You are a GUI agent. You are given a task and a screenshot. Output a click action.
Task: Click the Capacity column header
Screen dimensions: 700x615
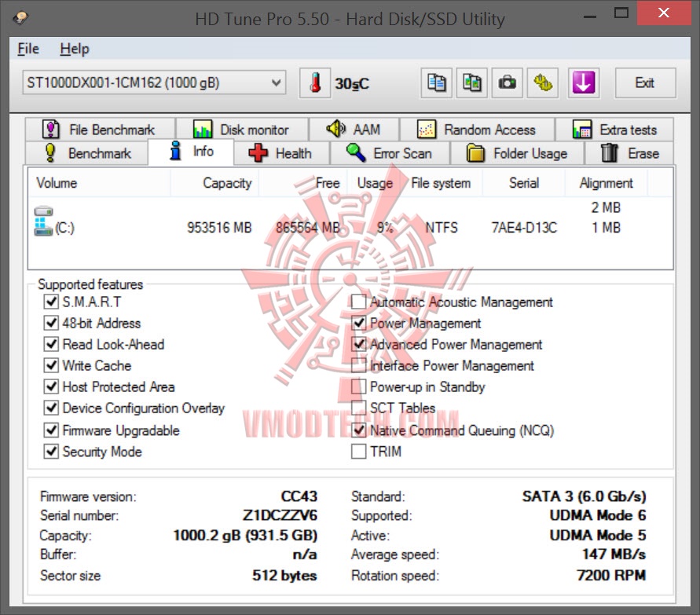click(x=214, y=183)
